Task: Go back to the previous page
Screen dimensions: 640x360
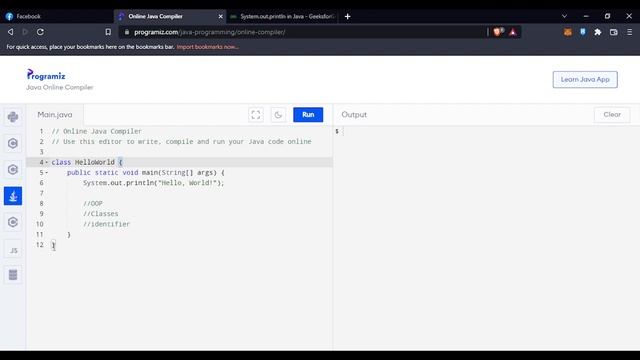Action: [11, 32]
